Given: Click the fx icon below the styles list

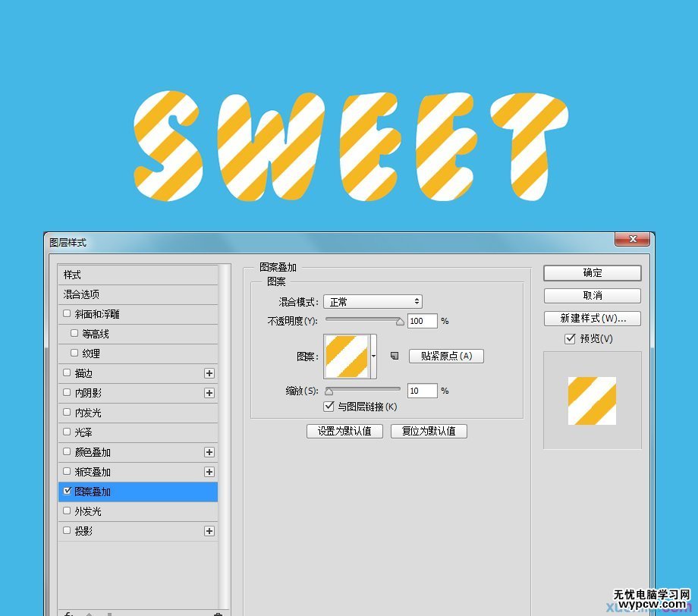Looking at the screenshot, I should click(68, 613).
